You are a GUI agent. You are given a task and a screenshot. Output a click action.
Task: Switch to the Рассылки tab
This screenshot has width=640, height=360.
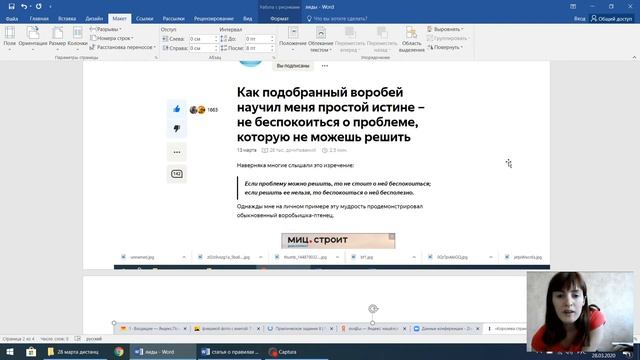(173, 18)
